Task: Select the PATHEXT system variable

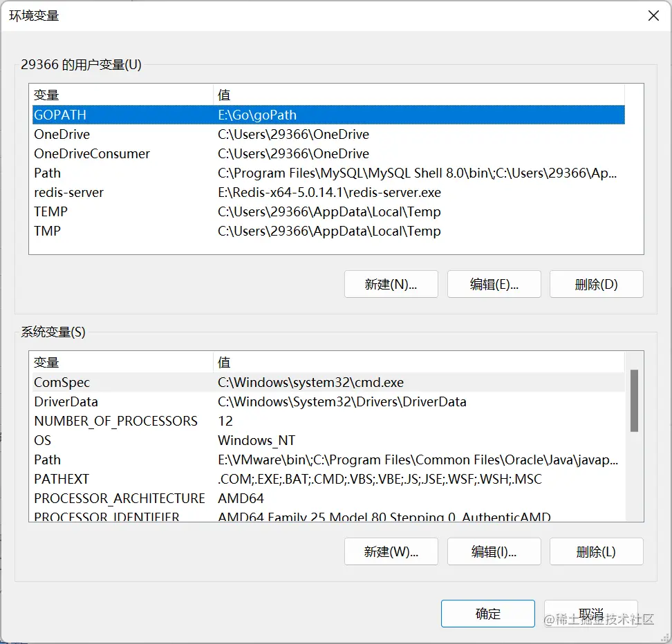Action: point(328,479)
